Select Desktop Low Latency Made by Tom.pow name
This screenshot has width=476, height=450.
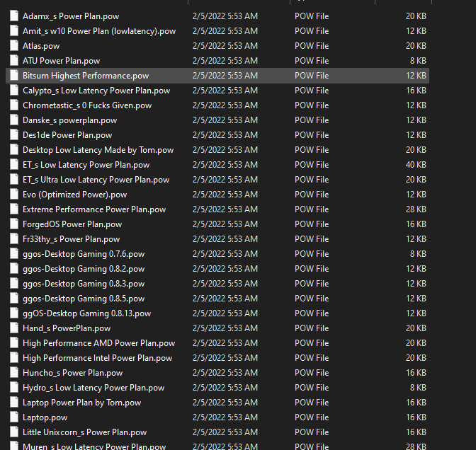98,150
